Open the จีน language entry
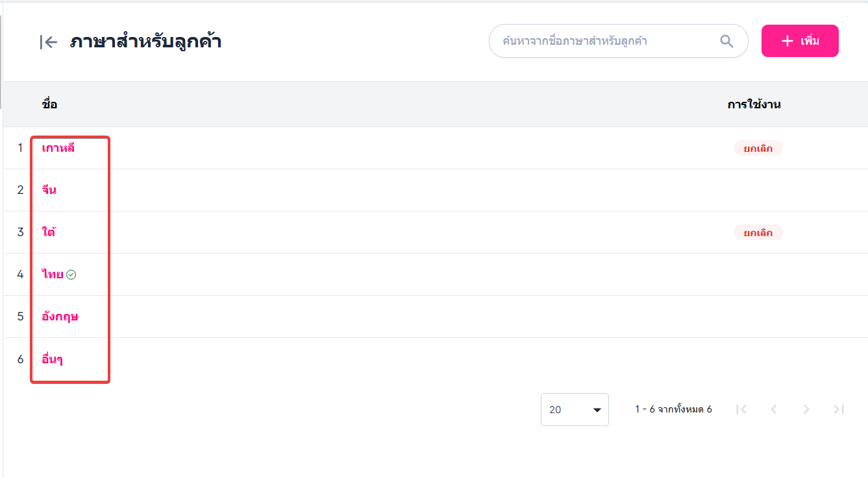 tap(49, 190)
